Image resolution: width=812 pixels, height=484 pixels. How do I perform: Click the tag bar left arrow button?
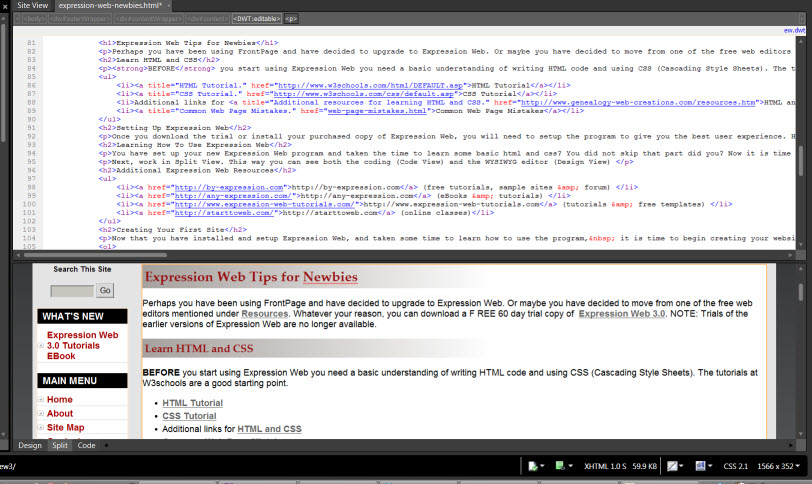pyautogui.click(x=17, y=19)
